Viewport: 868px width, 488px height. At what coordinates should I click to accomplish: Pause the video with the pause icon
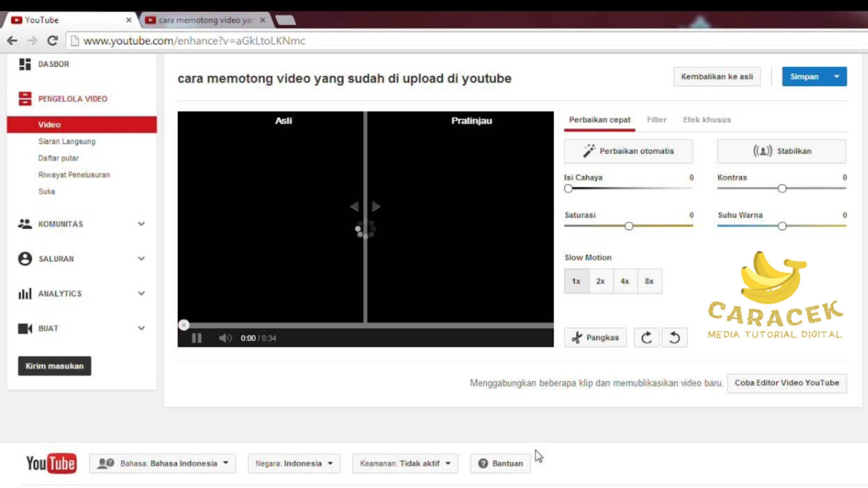pos(197,338)
